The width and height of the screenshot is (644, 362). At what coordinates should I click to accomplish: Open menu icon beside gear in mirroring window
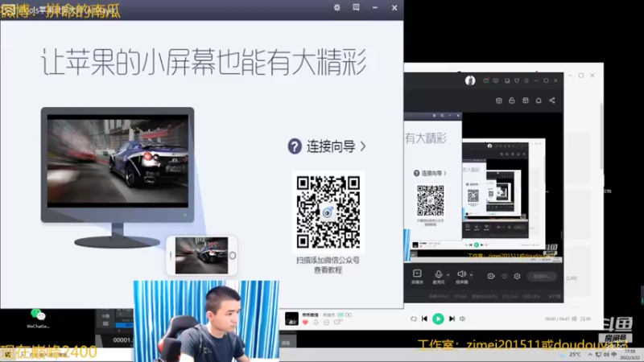[x=356, y=7]
